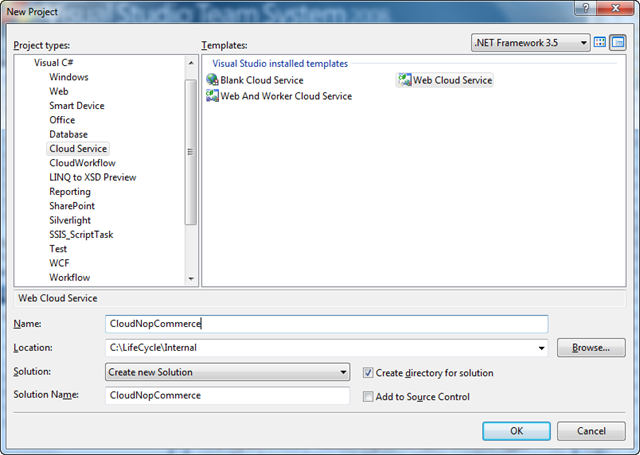Select SharePoint project type
This screenshot has height=455, width=640.
point(72,206)
